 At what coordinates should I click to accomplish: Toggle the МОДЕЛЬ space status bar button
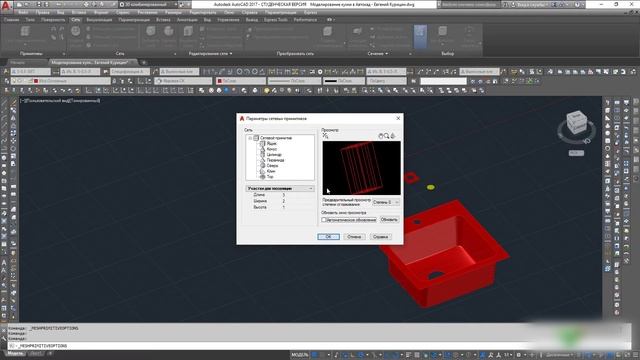click(300, 355)
